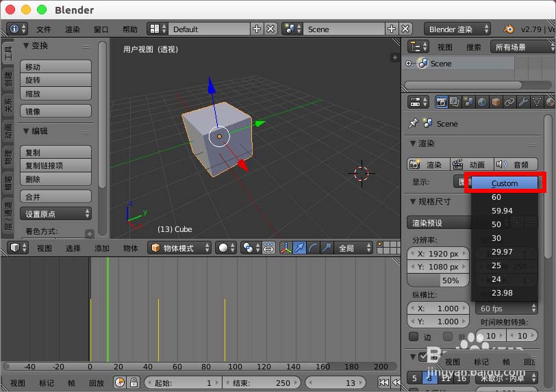Open the 全局 transform orientation dropdown

(353, 248)
